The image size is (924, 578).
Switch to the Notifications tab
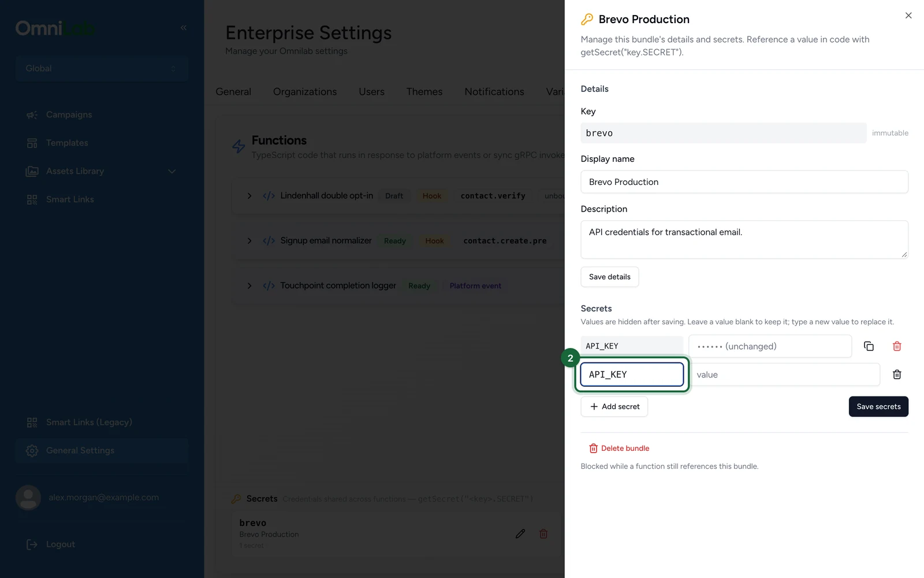point(494,92)
